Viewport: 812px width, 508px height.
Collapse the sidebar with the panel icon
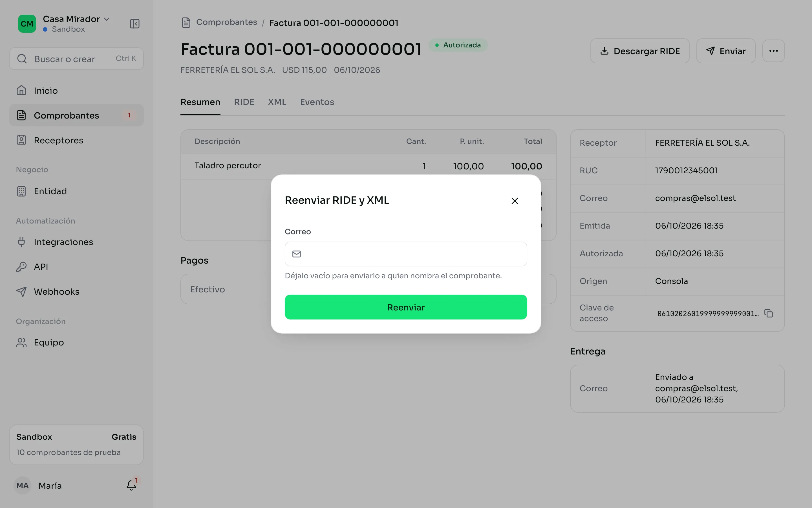click(134, 23)
